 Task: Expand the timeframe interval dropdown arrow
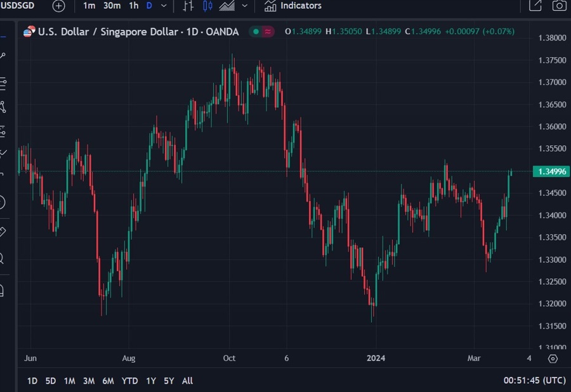164,6
